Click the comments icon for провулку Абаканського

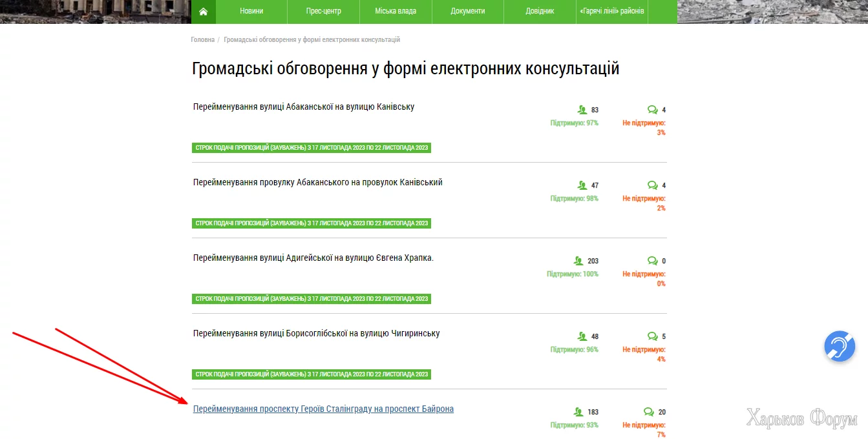[x=653, y=185]
